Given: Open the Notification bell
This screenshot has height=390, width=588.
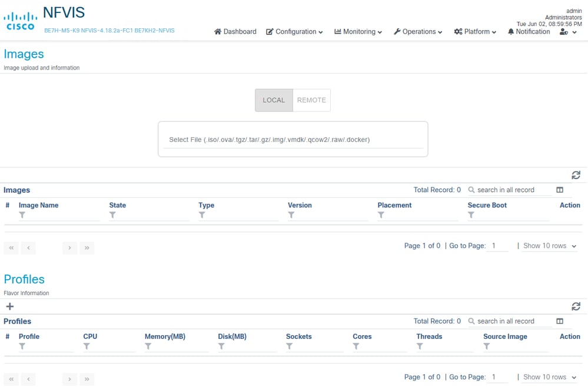Looking at the screenshot, I should tap(529, 32).
